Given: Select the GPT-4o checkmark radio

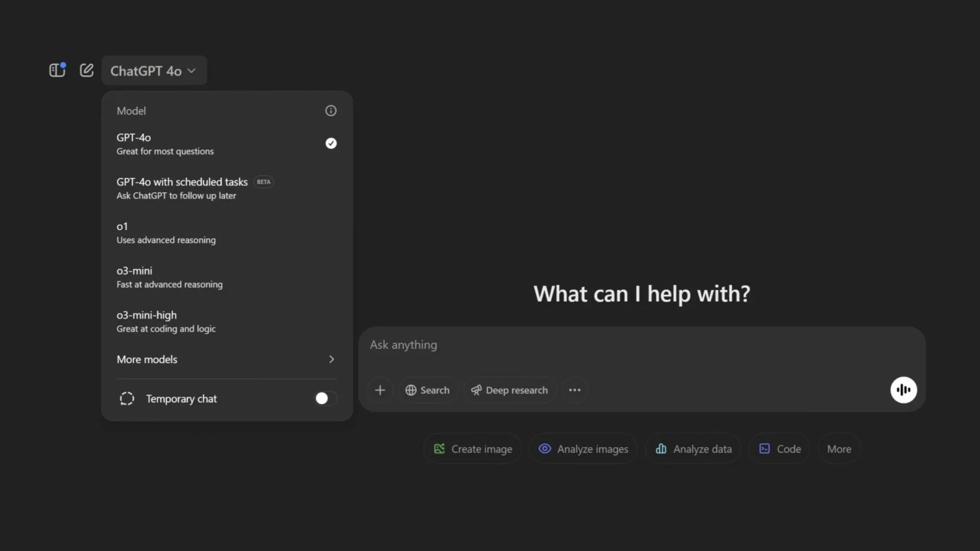Looking at the screenshot, I should click(331, 143).
